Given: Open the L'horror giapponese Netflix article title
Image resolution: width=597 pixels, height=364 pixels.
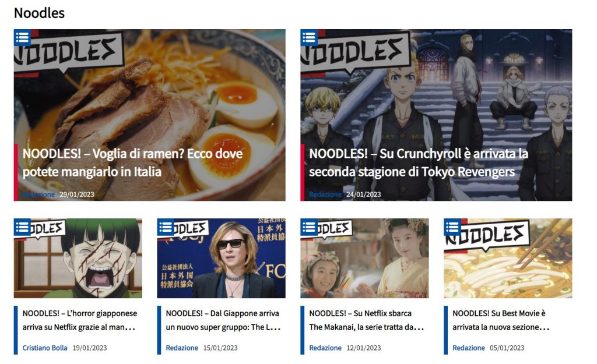Looking at the screenshot, I should click(x=79, y=320).
